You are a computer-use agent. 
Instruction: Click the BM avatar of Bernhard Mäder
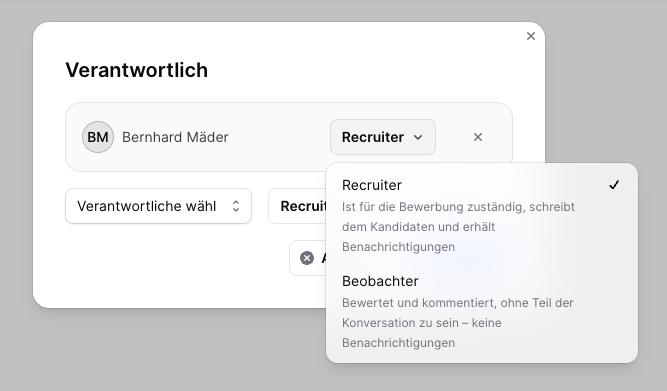[x=98, y=137]
